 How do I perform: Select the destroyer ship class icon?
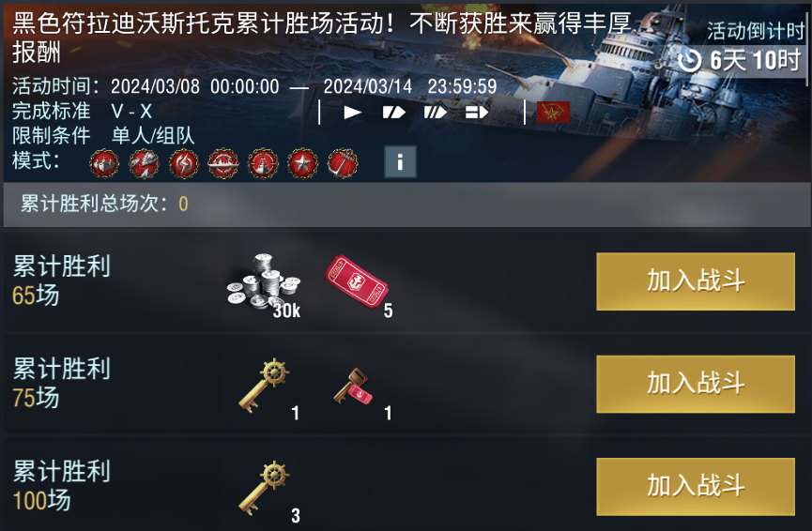[x=353, y=113]
